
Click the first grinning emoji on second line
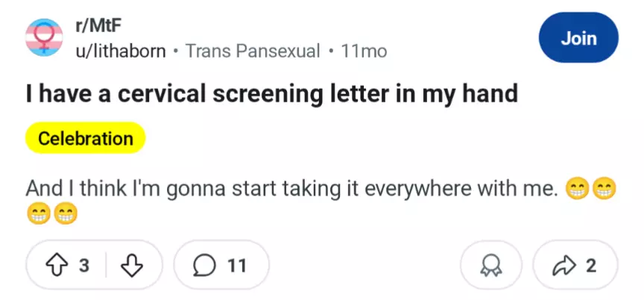tap(39, 215)
